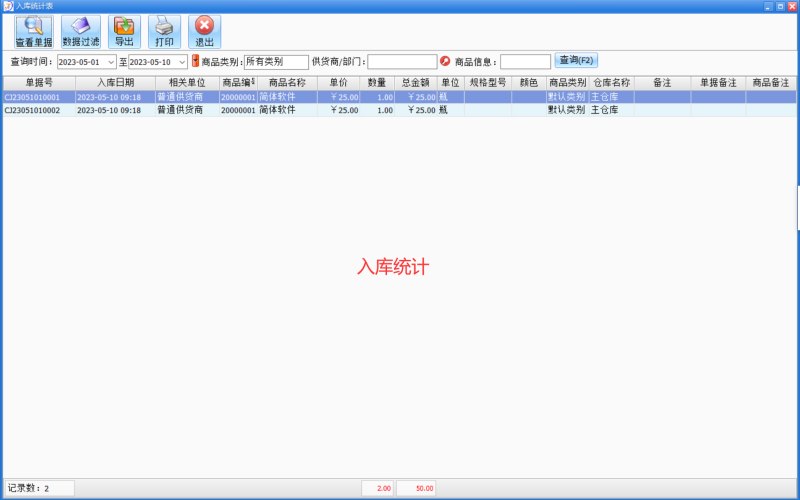Click the red supplier lookup icon

(x=445, y=61)
